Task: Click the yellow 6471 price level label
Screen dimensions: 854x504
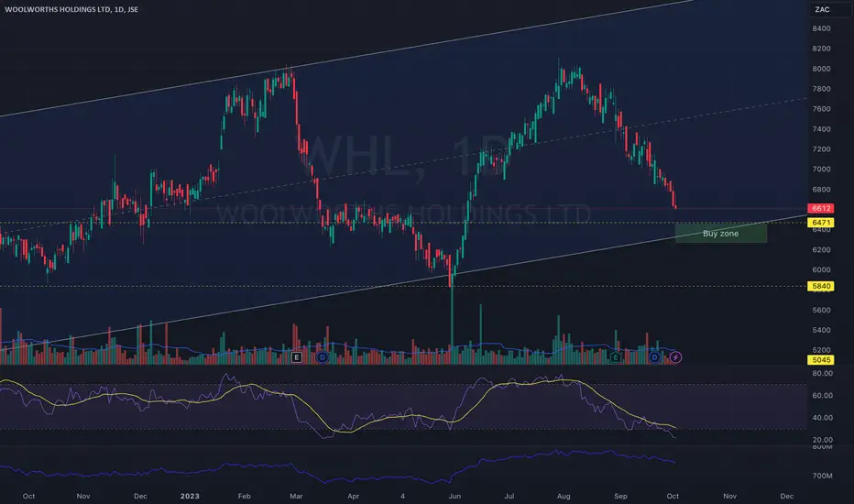Action: pyautogui.click(x=821, y=223)
